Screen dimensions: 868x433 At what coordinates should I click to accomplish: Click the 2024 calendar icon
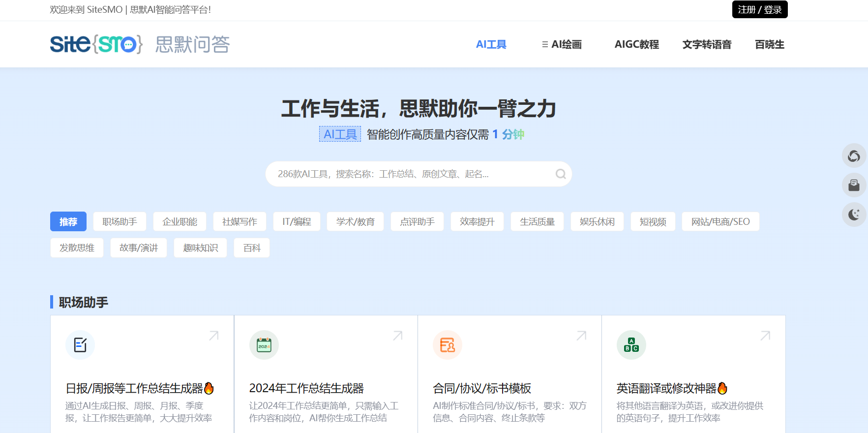point(264,345)
